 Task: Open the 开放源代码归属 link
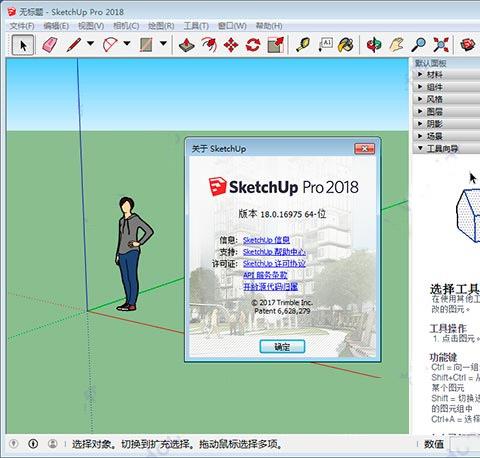click(270, 287)
